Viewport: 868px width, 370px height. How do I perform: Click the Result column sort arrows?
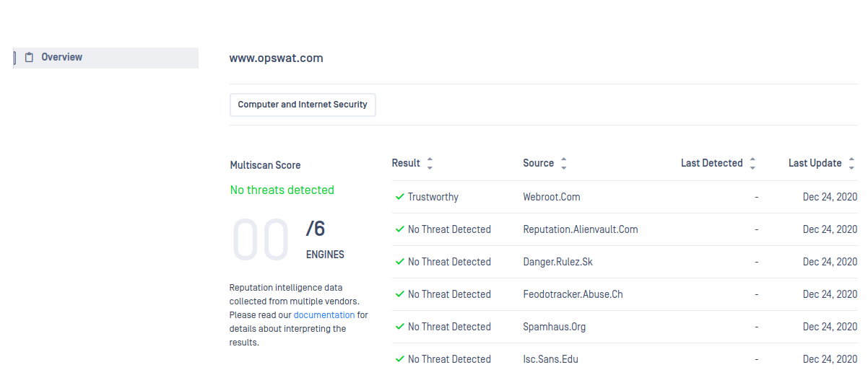pos(430,164)
